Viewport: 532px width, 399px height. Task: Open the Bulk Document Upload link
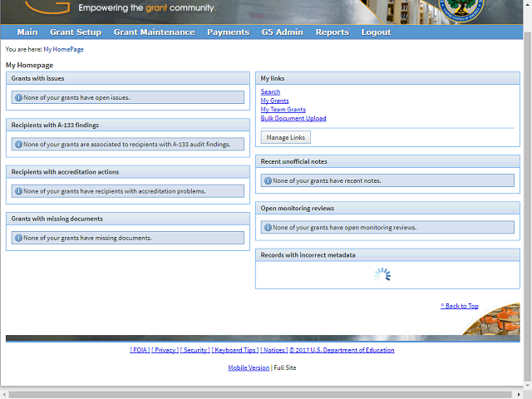point(293,118)
